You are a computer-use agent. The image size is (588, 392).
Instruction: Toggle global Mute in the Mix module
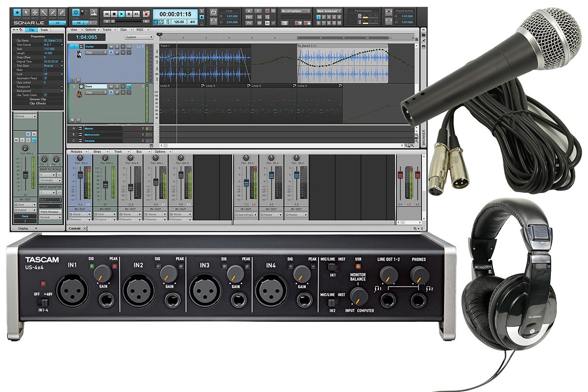pyautogui.click(x=249, y=10)
